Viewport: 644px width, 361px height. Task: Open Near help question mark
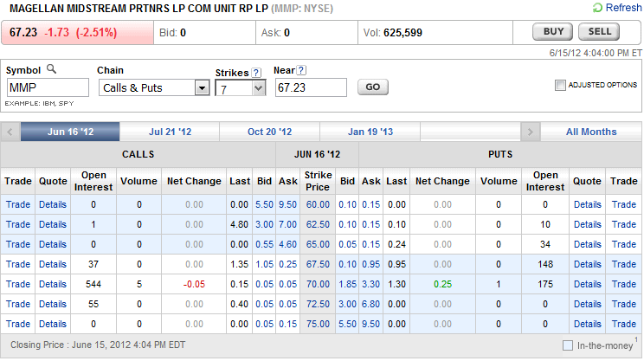[301, 70]
